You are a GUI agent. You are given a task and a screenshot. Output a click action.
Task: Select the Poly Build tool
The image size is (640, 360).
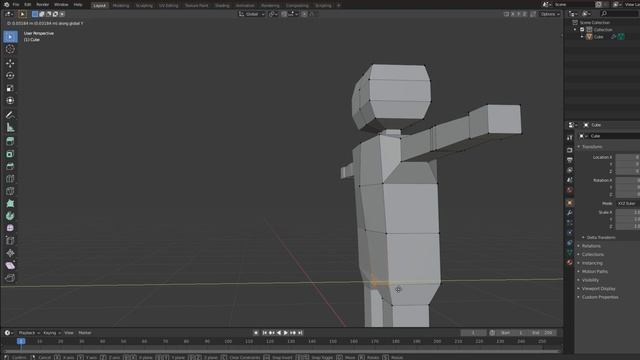(10, 203)
